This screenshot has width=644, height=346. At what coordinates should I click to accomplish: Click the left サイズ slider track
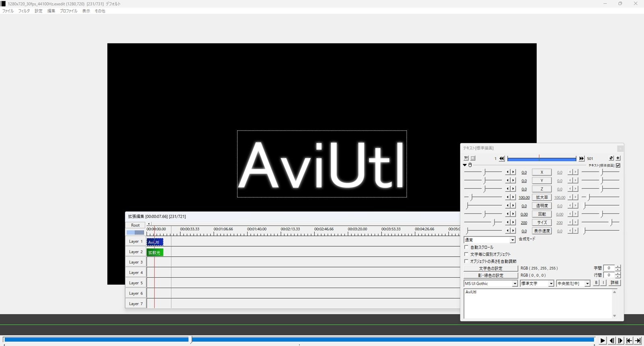(x=483, y=222)
